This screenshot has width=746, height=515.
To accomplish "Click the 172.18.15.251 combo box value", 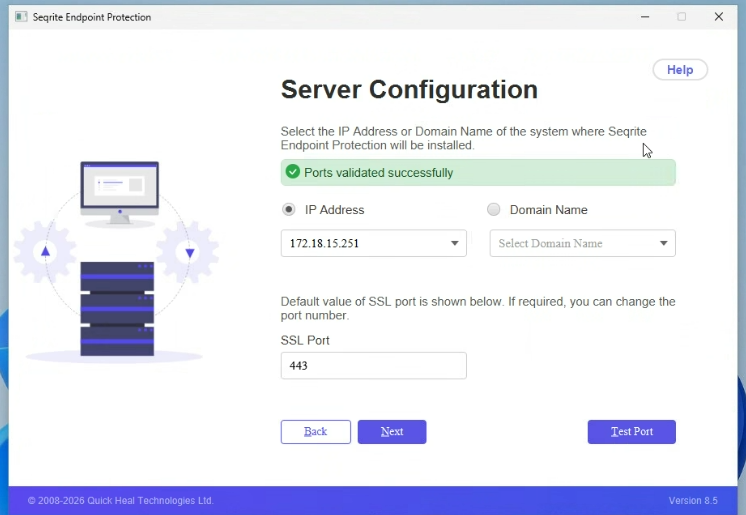I will [x=360, y=243].
